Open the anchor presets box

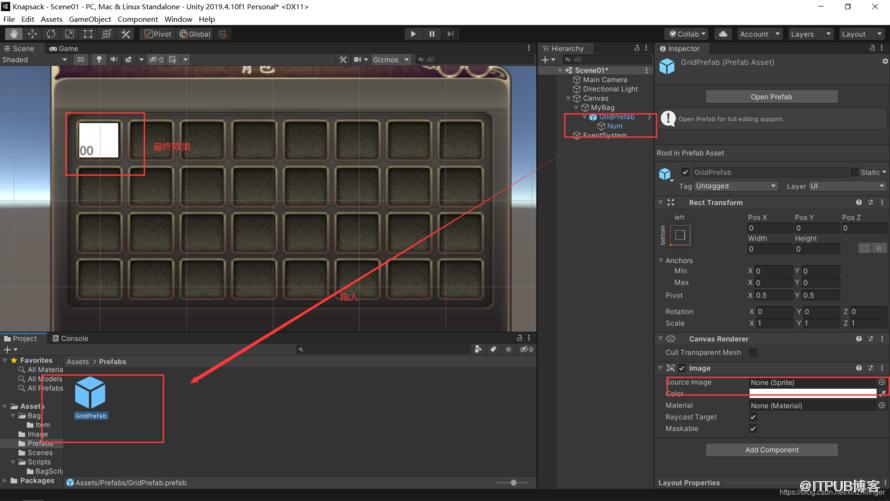[680, 235]
